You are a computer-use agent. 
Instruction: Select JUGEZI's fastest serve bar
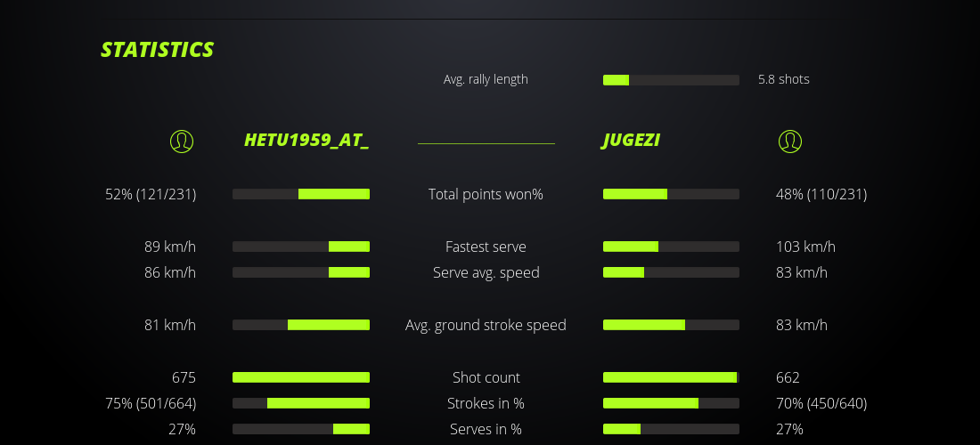(671, 247)
